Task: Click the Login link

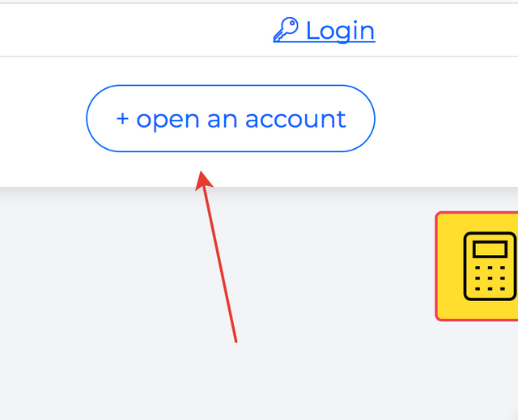Action: pyautogui.click(x=324, y=31)
